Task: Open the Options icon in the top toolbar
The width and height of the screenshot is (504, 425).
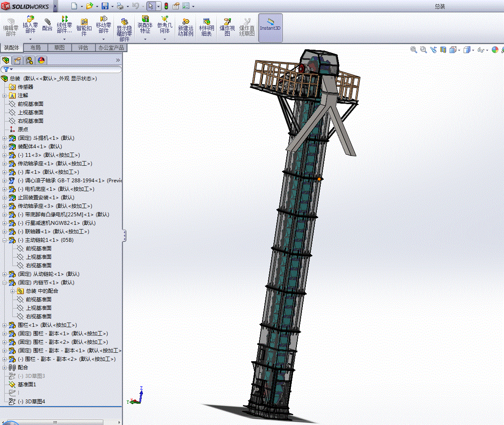Action: [186, 6]
